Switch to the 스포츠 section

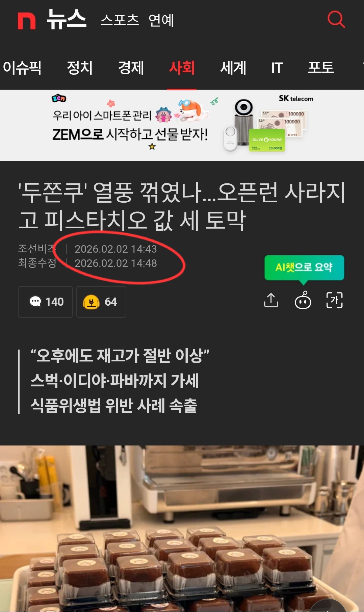[x=120, y=20]
